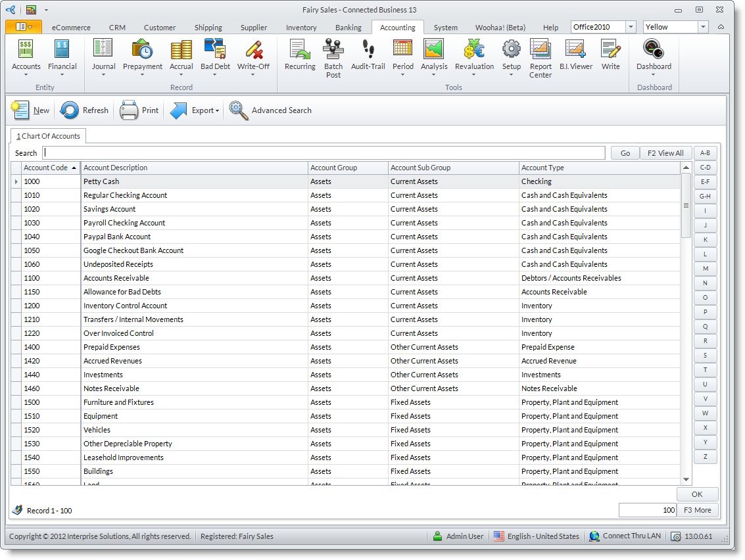745x560 pixels.
Task: Open the Audit-Trail tool
Action: [x=368, y=54]
